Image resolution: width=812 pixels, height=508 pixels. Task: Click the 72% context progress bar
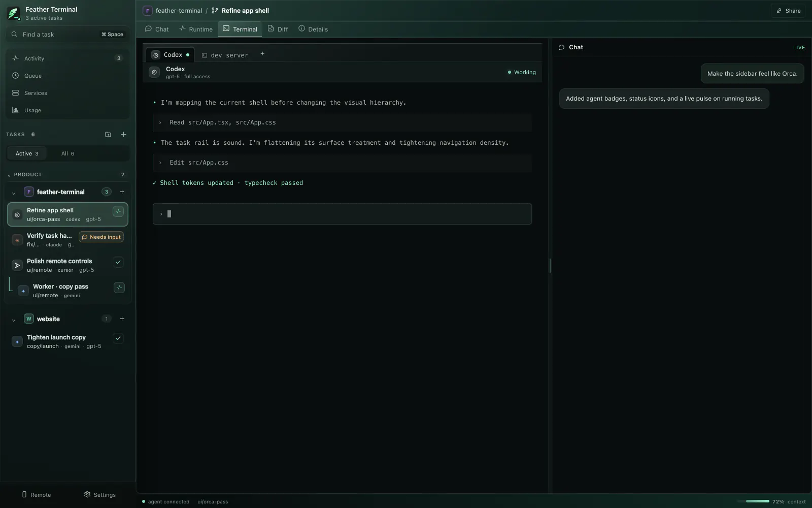coord(753,501)
